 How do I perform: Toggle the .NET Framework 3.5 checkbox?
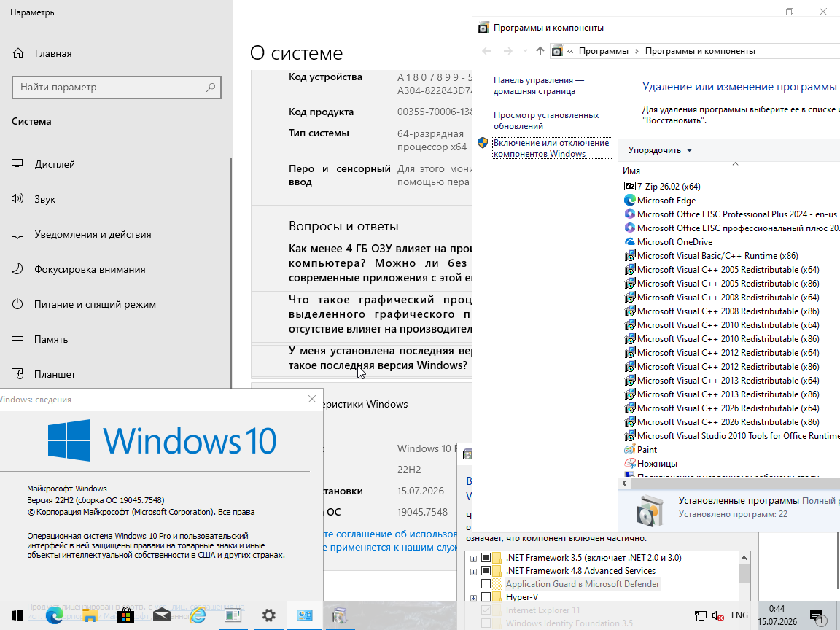point(486,558)
